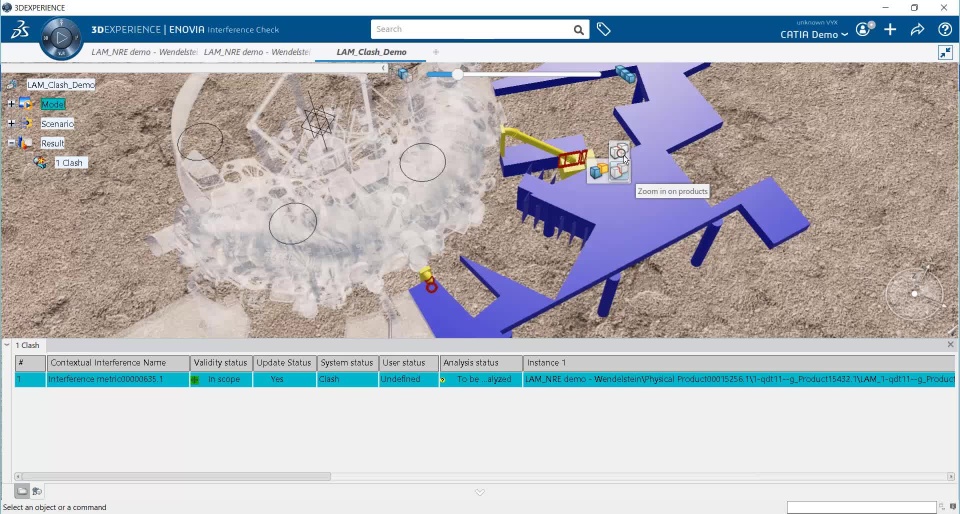Screen dimensions: 960x514
Task: Collapse the tree panel with left arrow
Action: point(384,67)
